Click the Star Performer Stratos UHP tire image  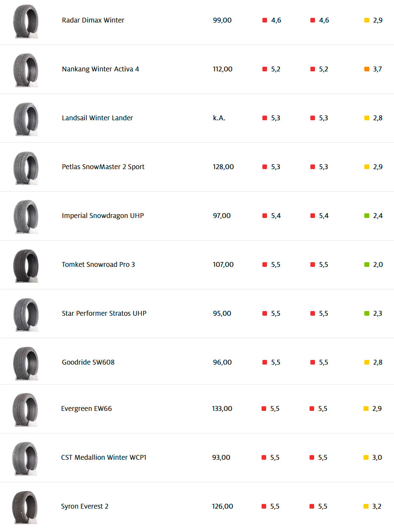(x=25, y=314)
